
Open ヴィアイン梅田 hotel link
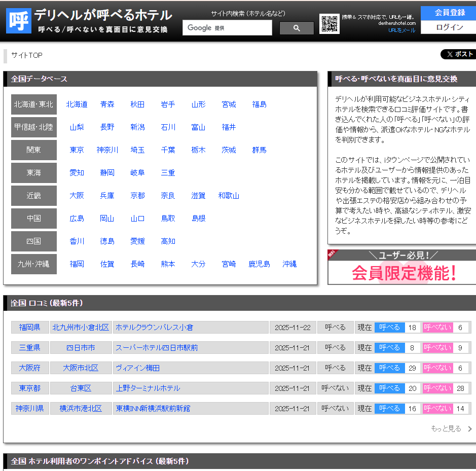point(137,368)
